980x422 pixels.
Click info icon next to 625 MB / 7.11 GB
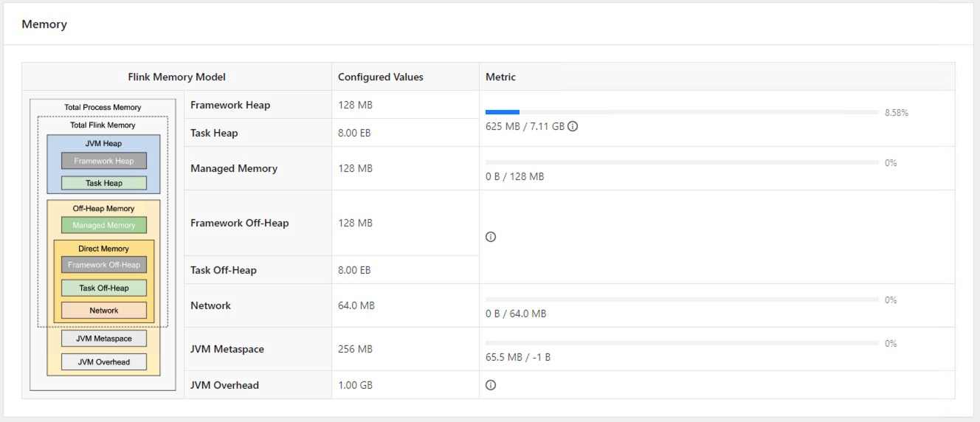click(x=573, y=126)
